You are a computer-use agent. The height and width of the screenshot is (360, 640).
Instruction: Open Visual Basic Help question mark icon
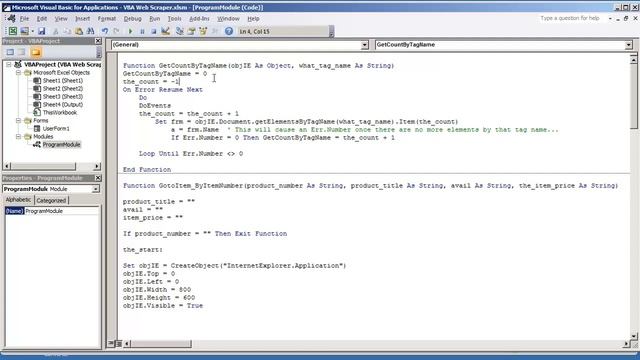pyautogui.click(x=229, y=31)
